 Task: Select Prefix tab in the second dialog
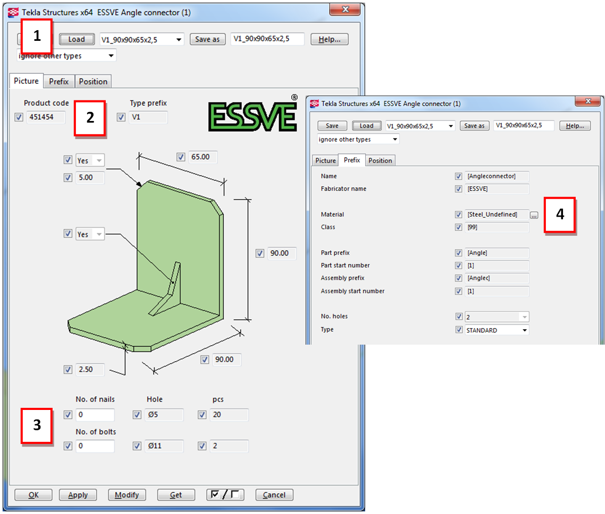(352, 160)
